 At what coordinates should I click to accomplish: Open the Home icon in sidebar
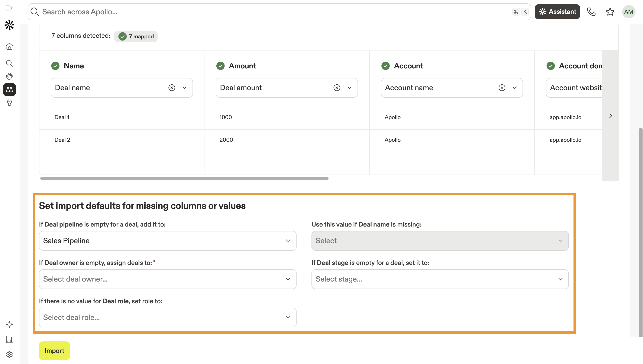pos(9,46)
